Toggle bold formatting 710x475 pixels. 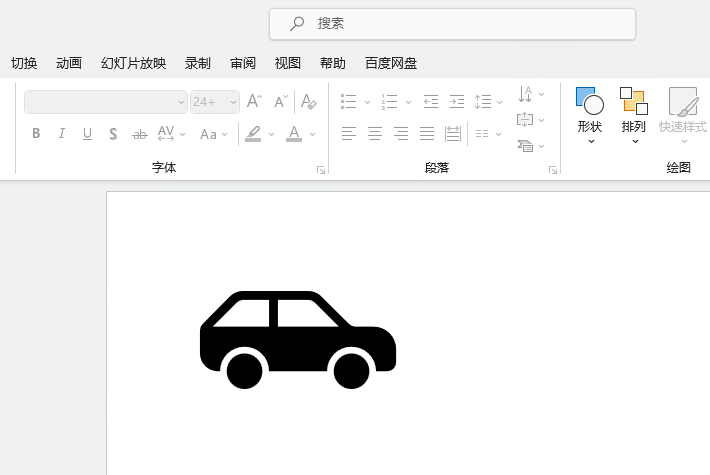(x=36, y=133)
